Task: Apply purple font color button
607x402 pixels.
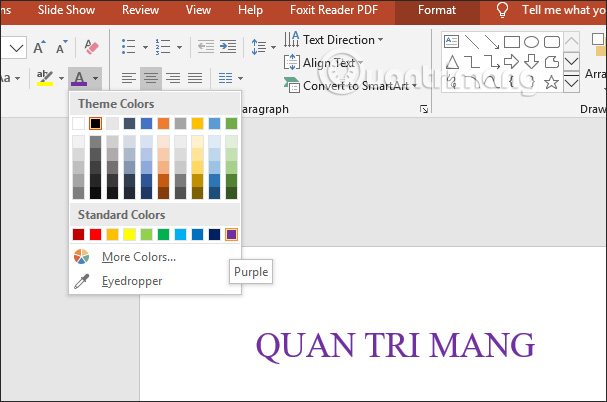Action: 79,79
